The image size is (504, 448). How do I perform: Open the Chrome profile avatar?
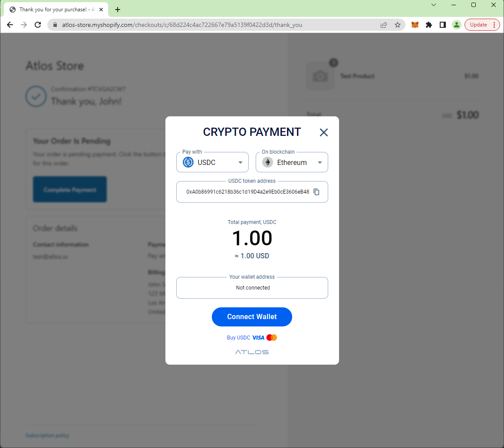pyautogui.click(x=456, y=25)
